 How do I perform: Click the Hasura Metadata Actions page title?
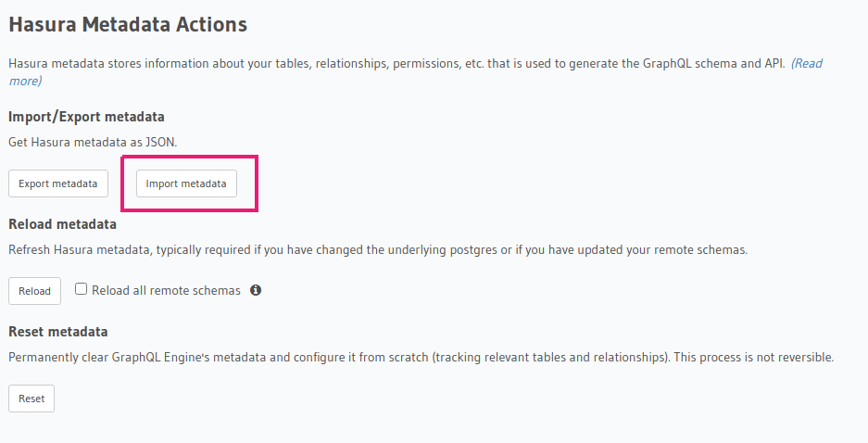click(x=128, y=24)
